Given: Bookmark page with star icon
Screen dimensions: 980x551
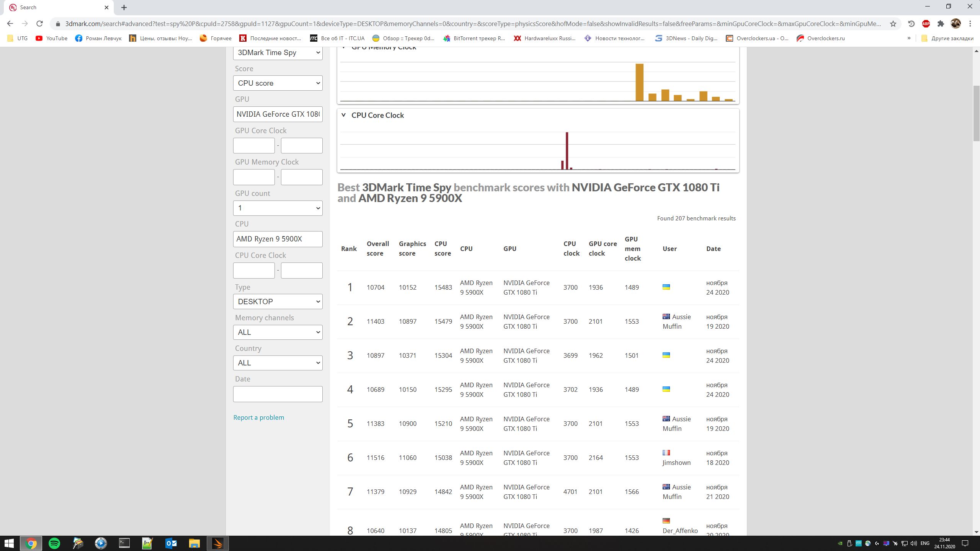Looking at the screenshot, I should 893,24.
